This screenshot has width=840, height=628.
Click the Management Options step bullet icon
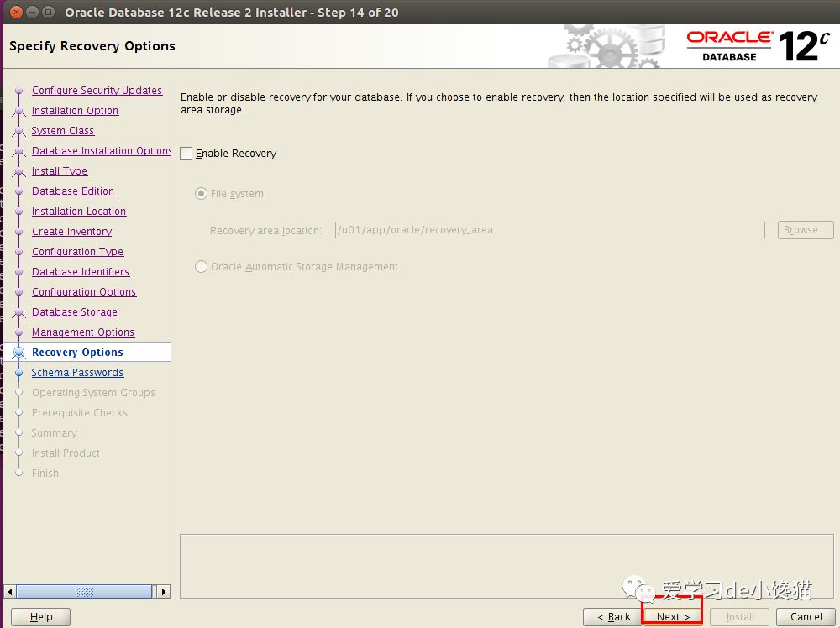19,332
